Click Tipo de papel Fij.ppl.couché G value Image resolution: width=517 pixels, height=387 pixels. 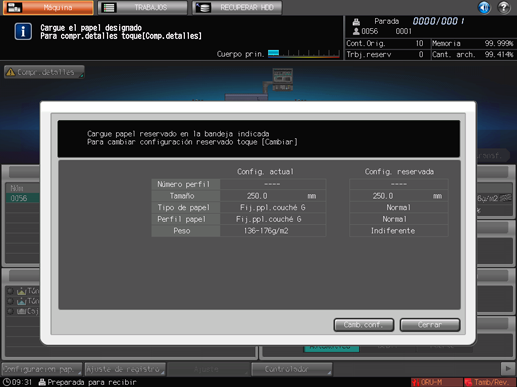pos(273,208)
